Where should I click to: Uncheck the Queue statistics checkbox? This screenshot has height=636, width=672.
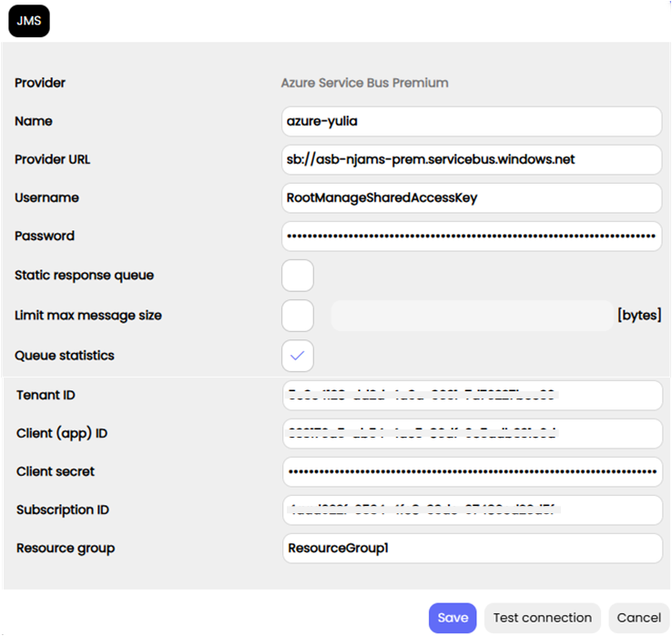pos(298,356)
